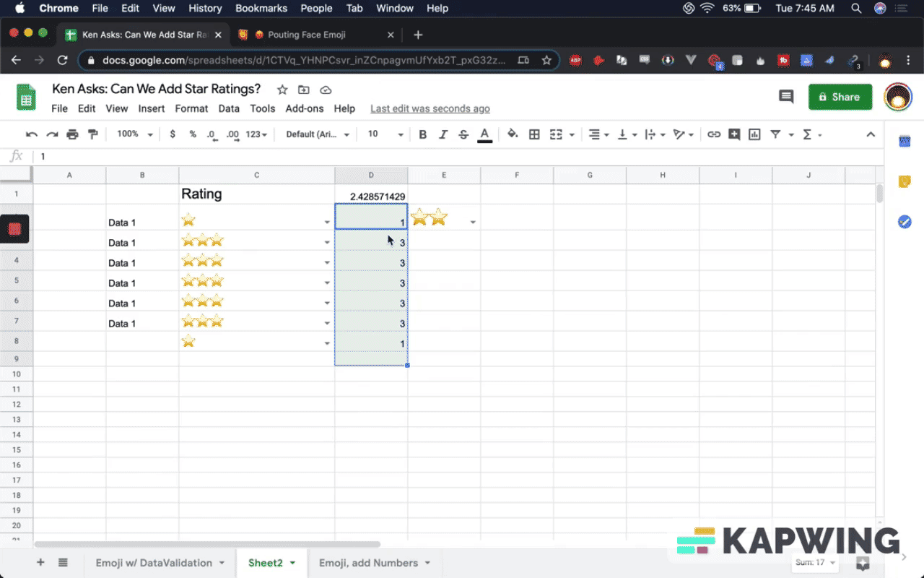
Task: Open the Tasks side panel icon
Action: pos(905,222)
